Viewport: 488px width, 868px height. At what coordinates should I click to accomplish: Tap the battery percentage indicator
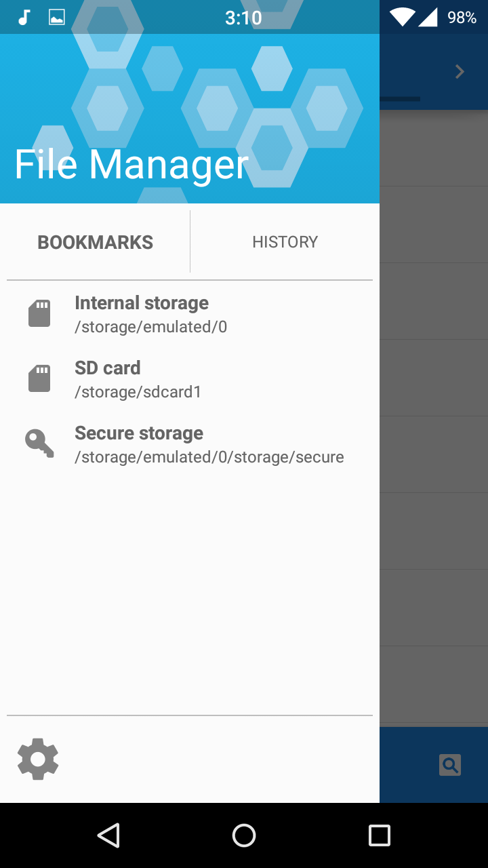(x=462, y=18)
